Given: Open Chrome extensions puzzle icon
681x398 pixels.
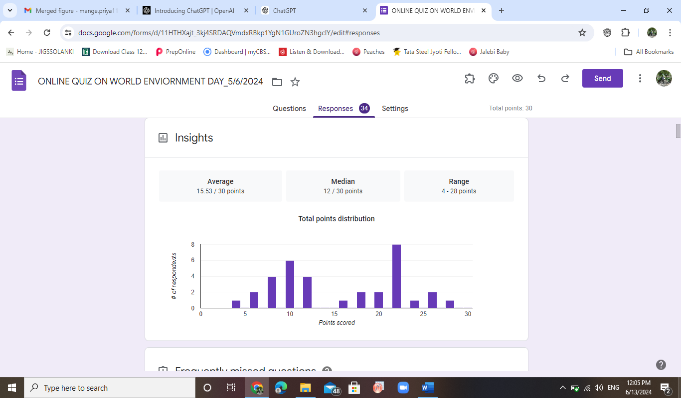Looking at the screenshot, I should pos(625,33).
